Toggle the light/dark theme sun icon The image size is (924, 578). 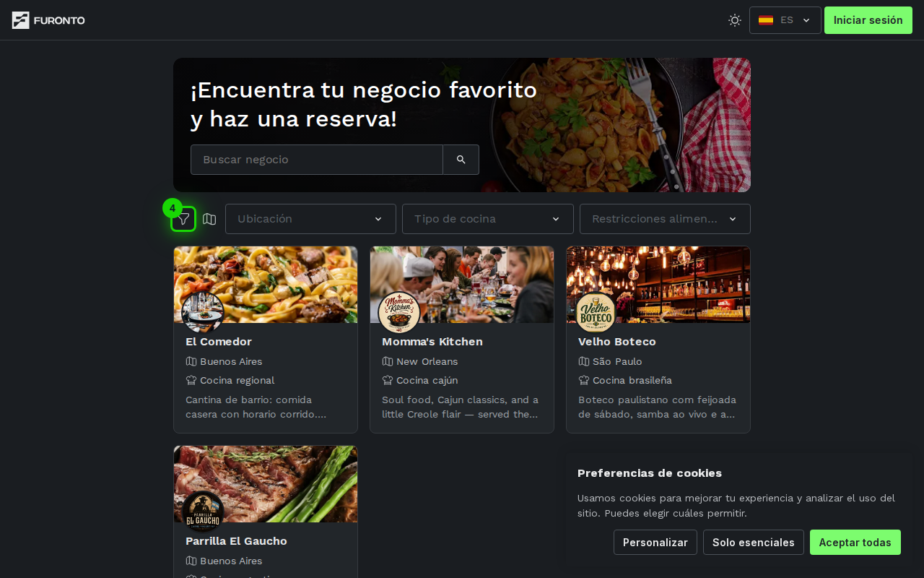tap(735, 20)
